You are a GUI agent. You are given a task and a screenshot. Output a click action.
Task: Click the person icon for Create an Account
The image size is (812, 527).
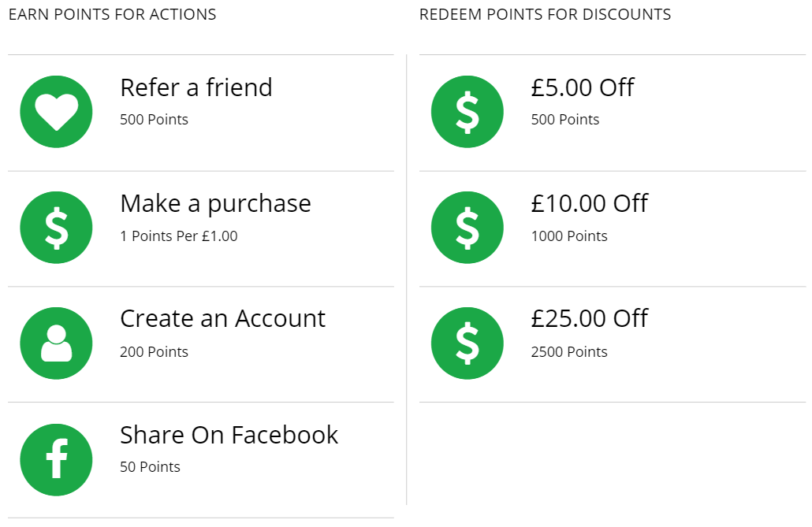point(56,343)
